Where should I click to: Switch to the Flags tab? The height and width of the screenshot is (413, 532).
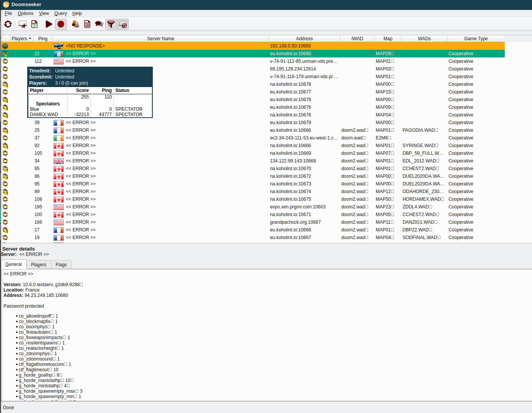[61, 265]
